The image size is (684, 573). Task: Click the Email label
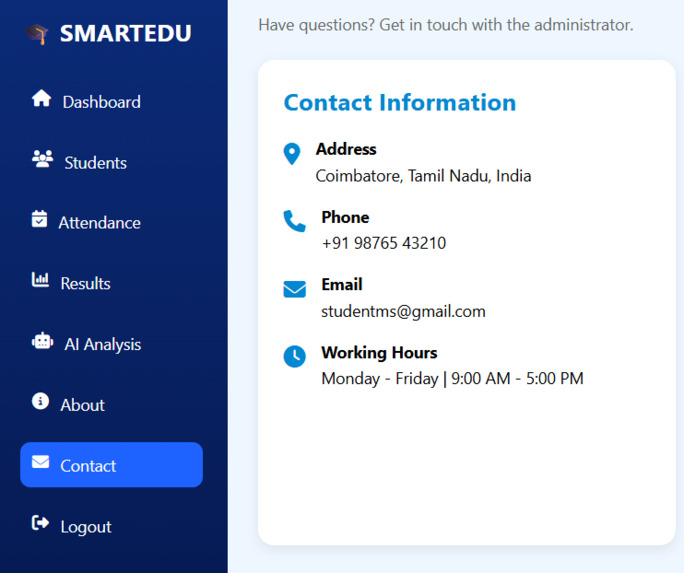[342, 284]
